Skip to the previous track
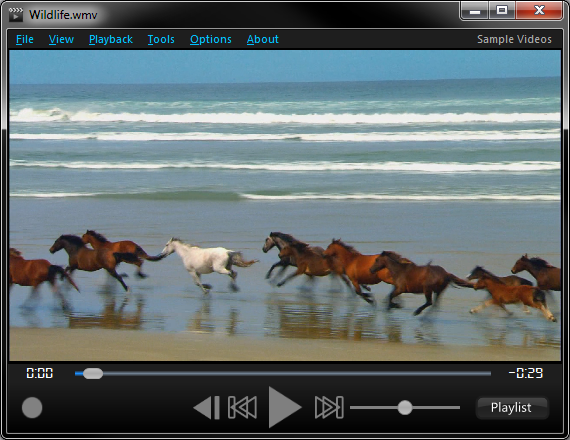The width and height of the screenshot is (570, 440). coord(242,408)
